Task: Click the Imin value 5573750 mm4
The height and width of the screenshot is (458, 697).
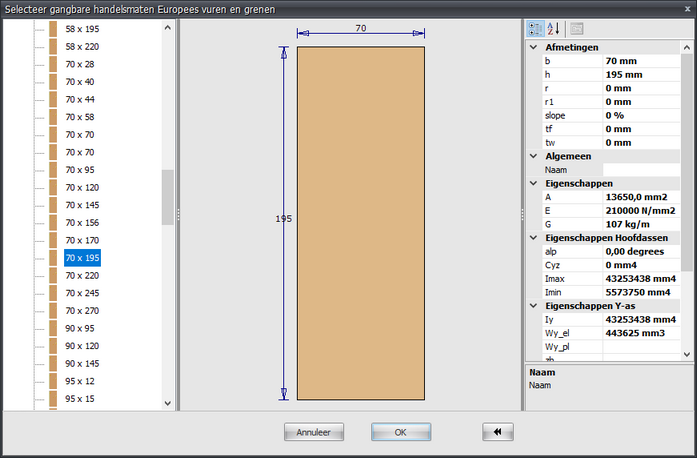Action: coord(641,292)
